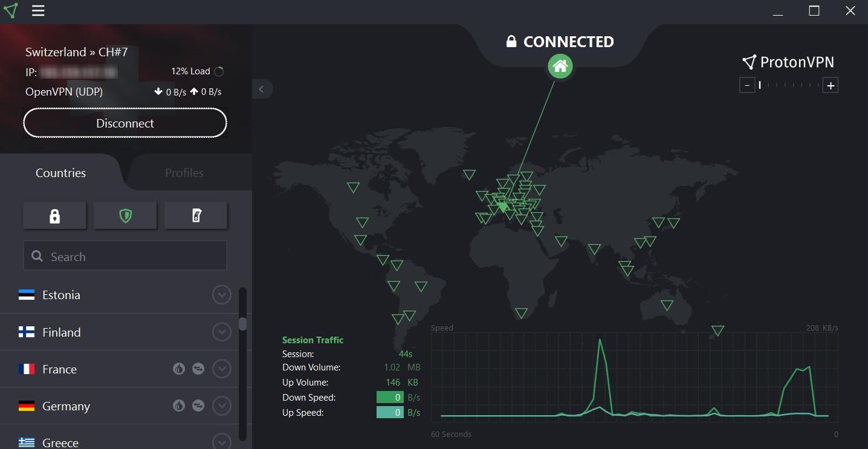Click the map zoom slider track
868x449 pixels.
789,85
